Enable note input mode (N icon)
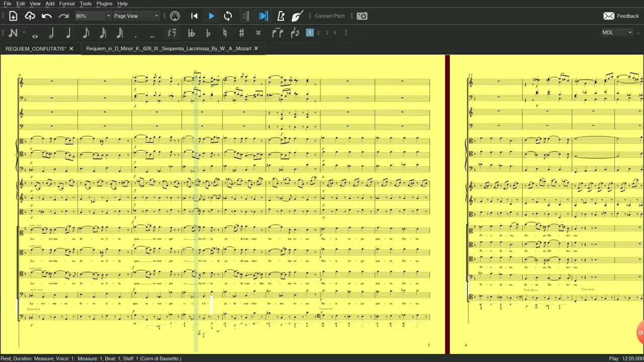Screen dimensions: 644x362 13,33
